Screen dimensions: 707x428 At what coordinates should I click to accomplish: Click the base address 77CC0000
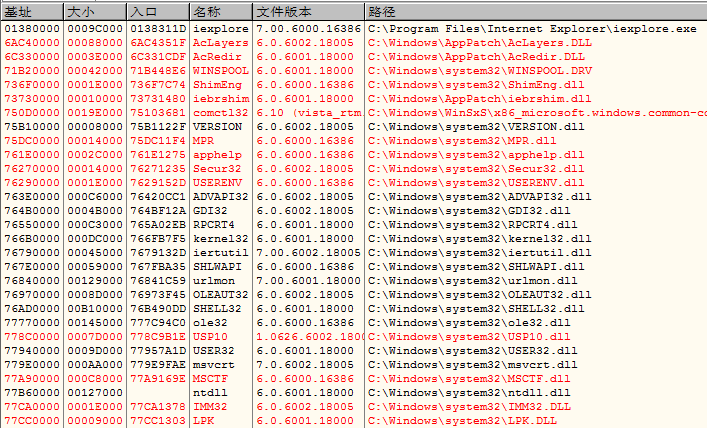point(31,421)
